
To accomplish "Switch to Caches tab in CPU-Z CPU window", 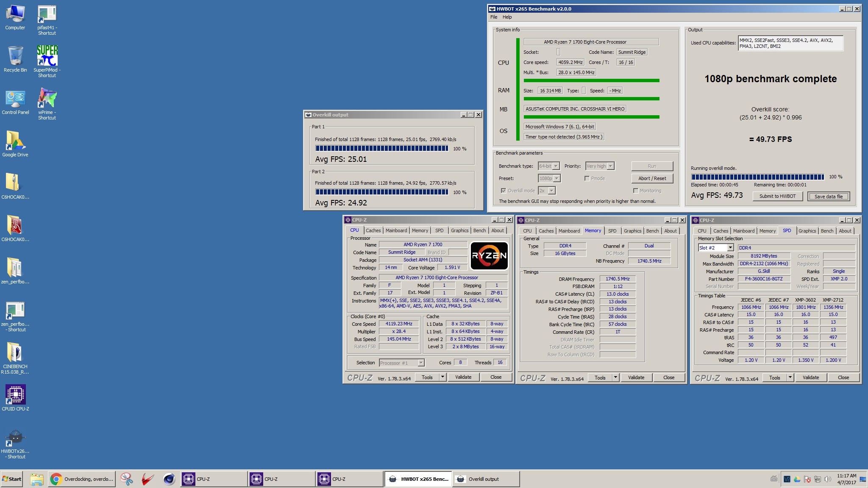I will 373,230.
